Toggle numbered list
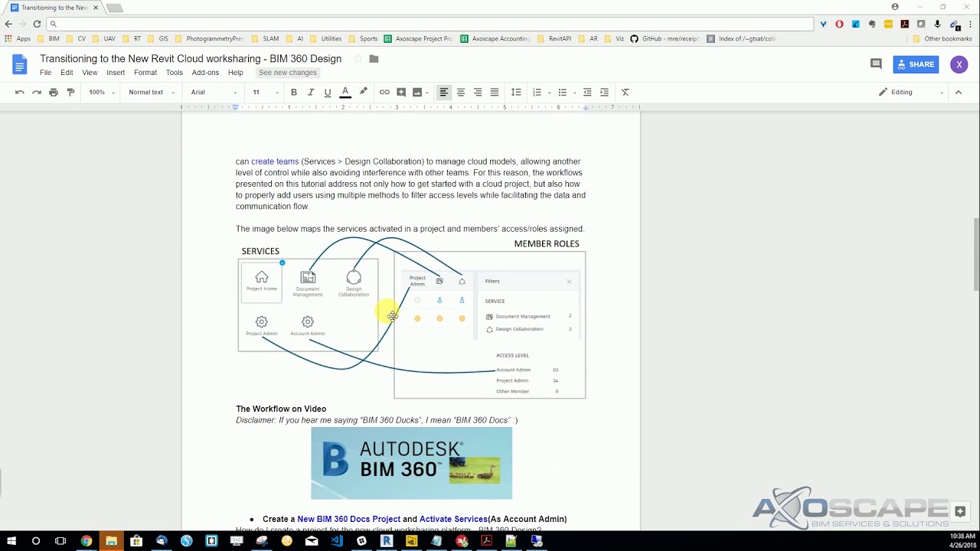 click(x=537, y=92)
